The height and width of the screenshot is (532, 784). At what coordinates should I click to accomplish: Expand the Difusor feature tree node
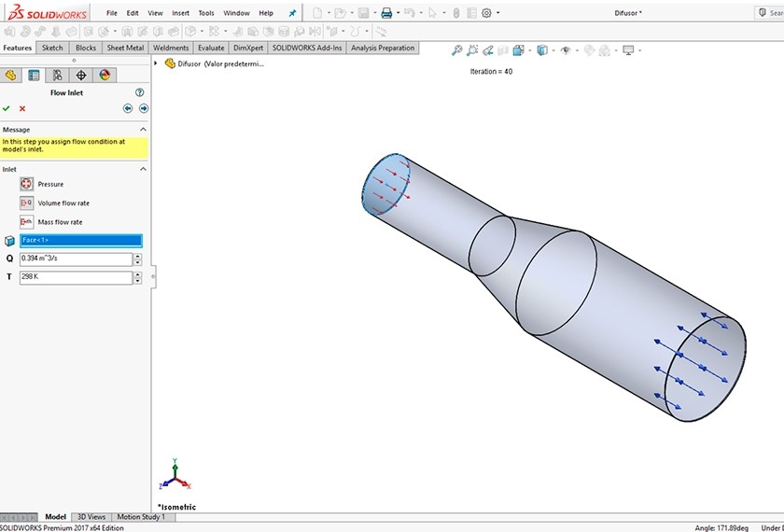click(x=157, y=63)
